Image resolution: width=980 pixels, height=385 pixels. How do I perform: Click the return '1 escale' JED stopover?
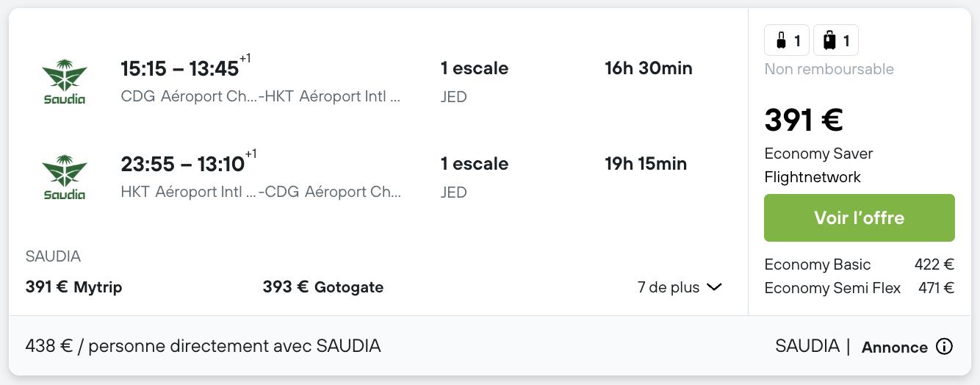[475, 177]
